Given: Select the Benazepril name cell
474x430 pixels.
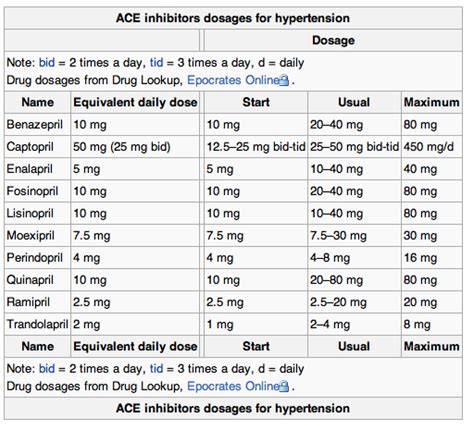Looking at the screenshot, I should [37, 125].
